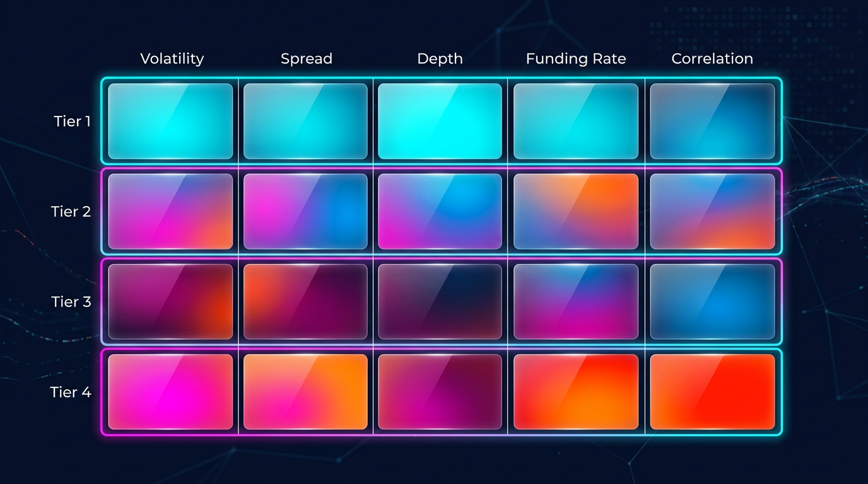Click the Tier 4 Volatility cell
This screenshot has width=868, height=484.
tap(170, 392)
